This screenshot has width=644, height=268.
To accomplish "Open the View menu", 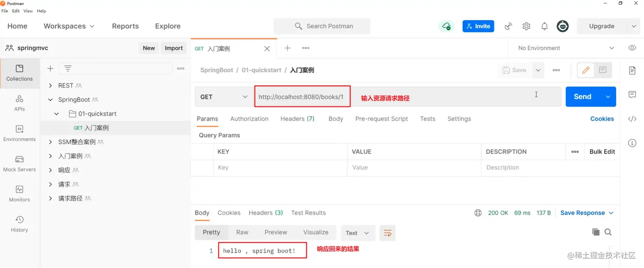I will (28, 11).
